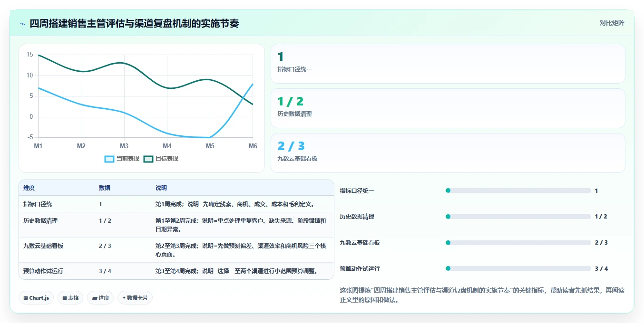The height and width of the screenshot is (323, 644).
Task: Open the 历史数据清理 data card
Action: 448,108
